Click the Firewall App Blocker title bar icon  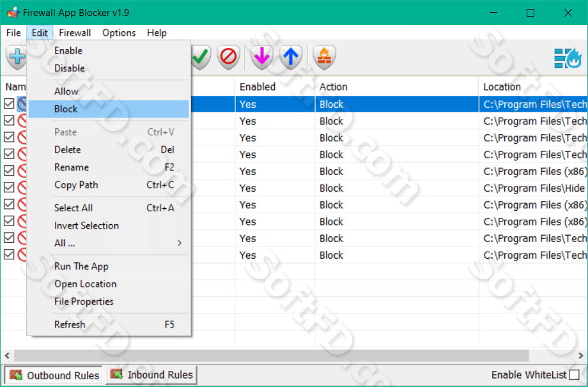13,12
